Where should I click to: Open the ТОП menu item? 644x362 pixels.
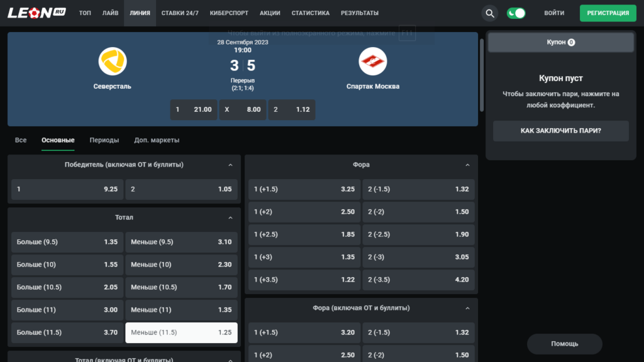pyautogui.click(x=85, y=13)
